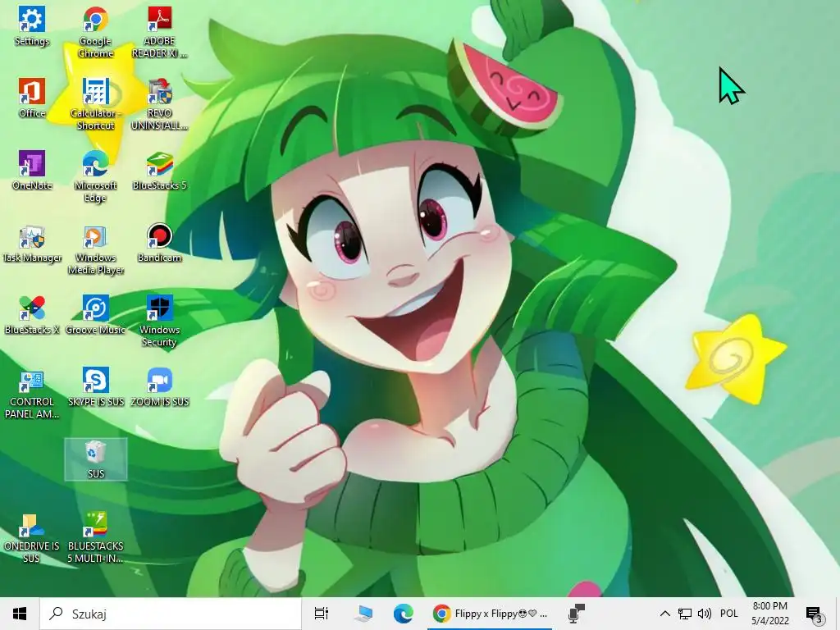The width and height of the screenshot is (840, 630).
Task: Launch Google Chrome from the desktop
Action: point(95,32)
